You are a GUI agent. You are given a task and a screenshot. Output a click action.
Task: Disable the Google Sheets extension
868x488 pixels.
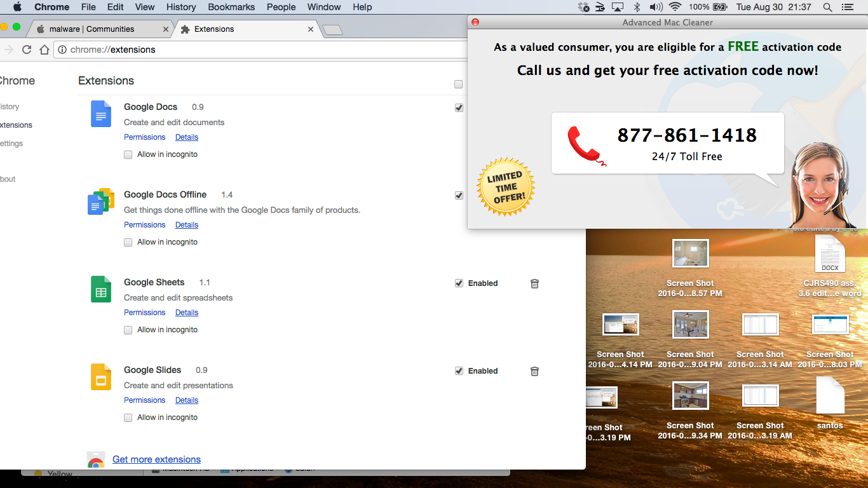click(459, 283)
